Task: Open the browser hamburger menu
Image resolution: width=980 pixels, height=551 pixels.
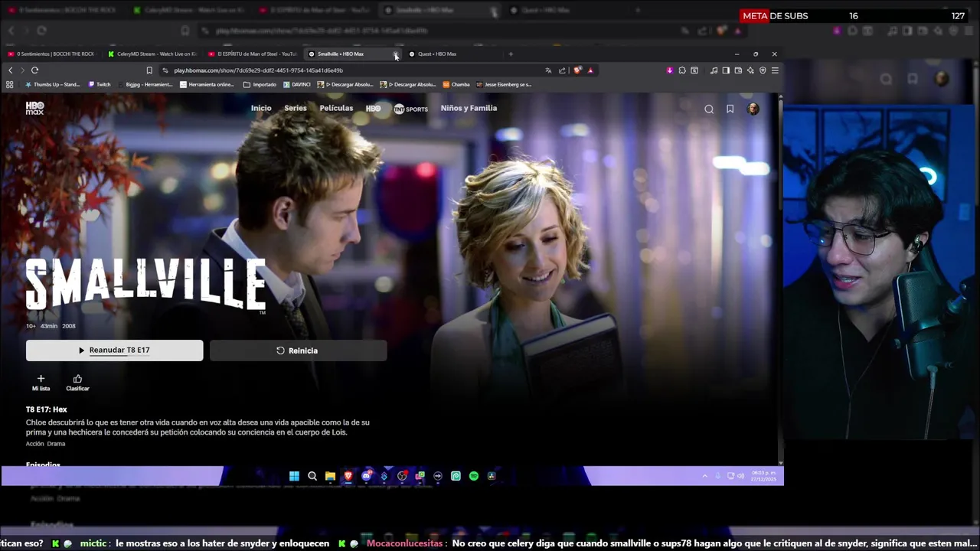Action: pyautogui.click(x=775, y=70)
